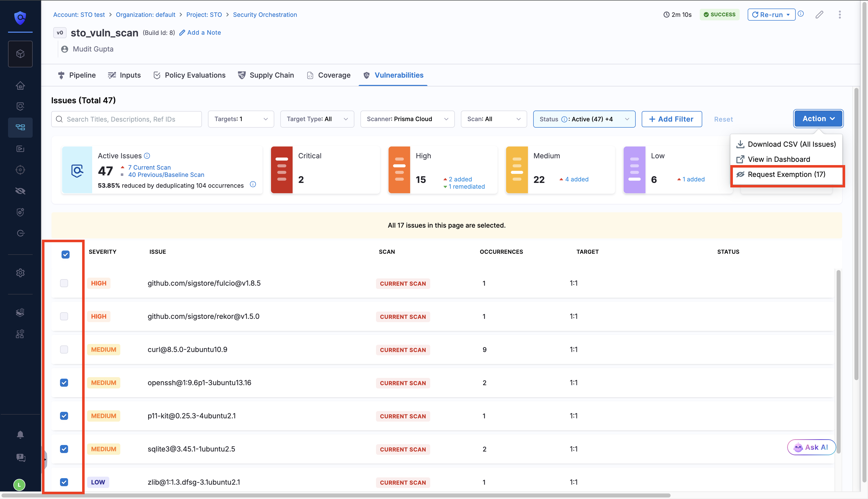868x499 pixels.
Task: Click the High severity card
Action: 443,170
